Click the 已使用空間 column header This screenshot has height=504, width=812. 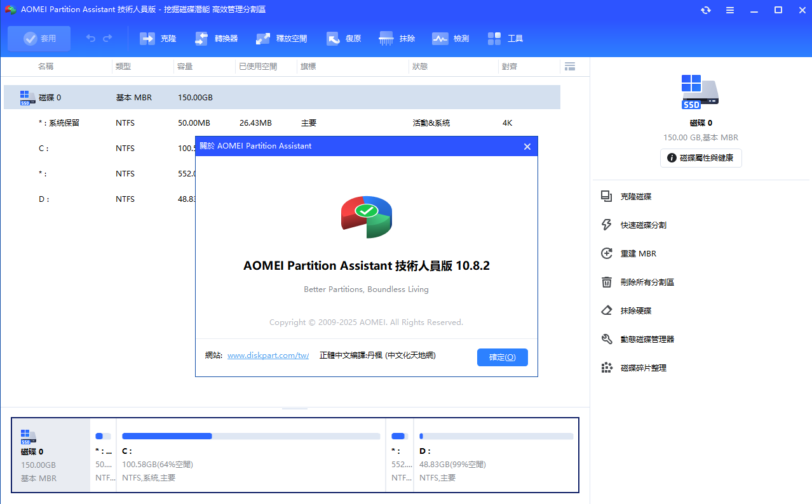(258, 66)
